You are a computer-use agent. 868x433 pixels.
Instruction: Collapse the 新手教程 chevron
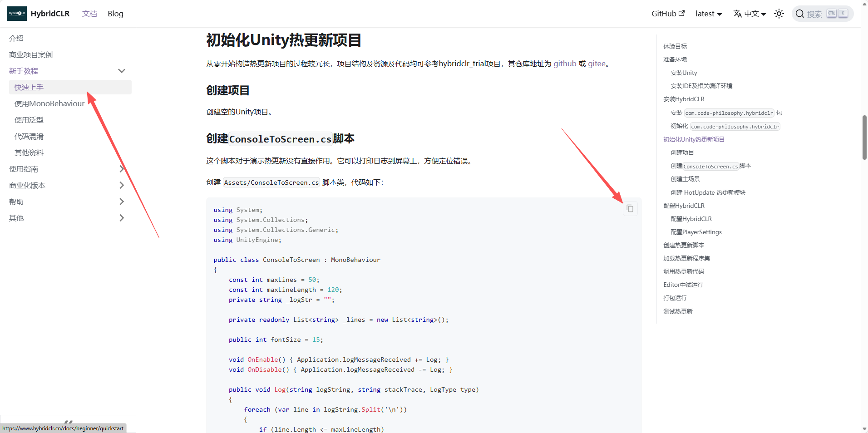click(122, 71)
